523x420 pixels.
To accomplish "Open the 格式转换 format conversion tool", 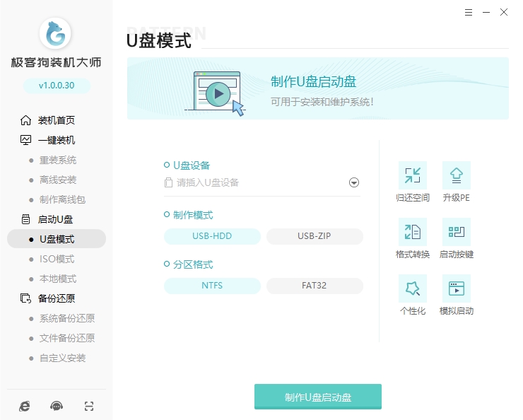I will (x=413, y=238).
